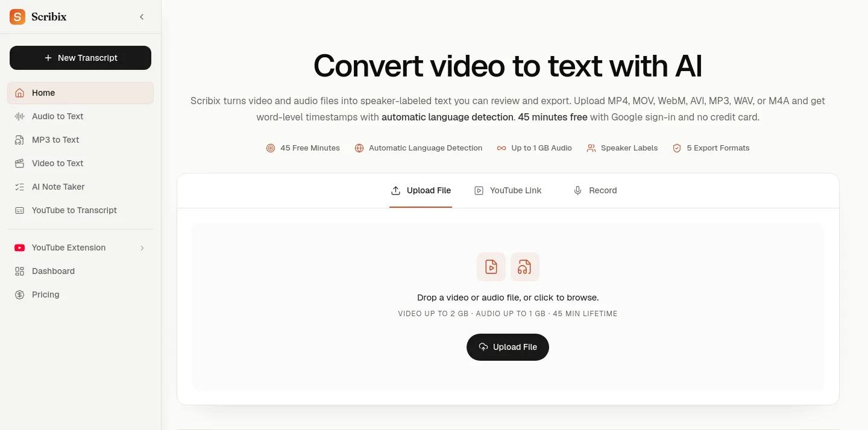Click the 'Up to 1 GB Audio' label
868x430 pixels.
[x=541, y=148]
